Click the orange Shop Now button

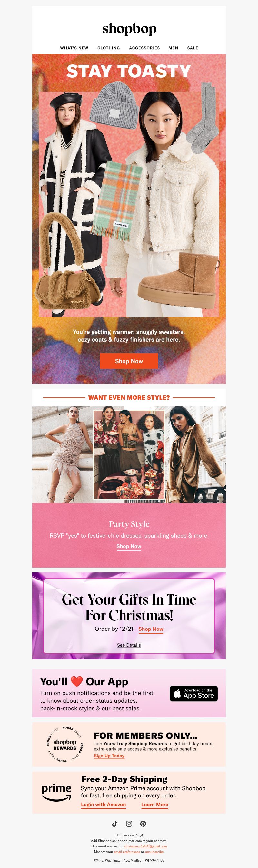pyautogui.click(x=129, y=361)
